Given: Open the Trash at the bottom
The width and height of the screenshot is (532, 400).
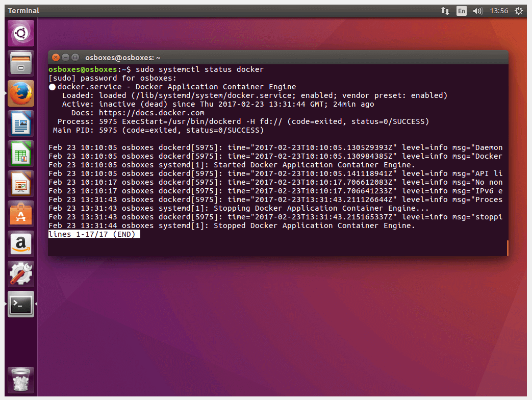Looking at the screenshot, I should coord(20,380).
